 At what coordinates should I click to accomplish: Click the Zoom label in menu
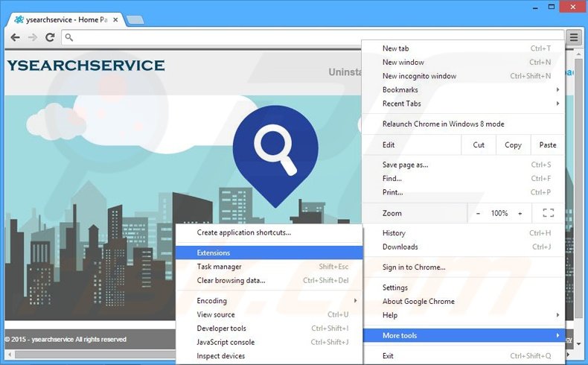pos(392,213)
